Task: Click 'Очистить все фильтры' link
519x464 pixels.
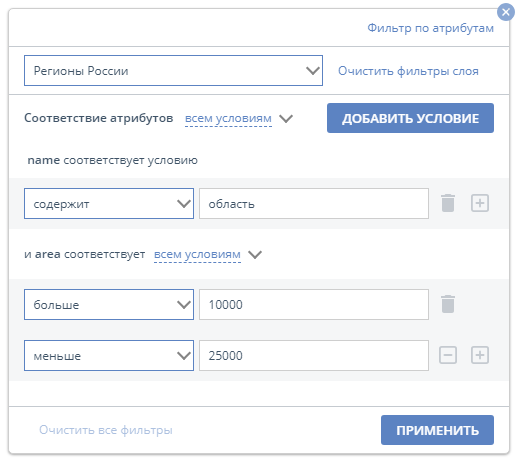Action: (106, 430)
